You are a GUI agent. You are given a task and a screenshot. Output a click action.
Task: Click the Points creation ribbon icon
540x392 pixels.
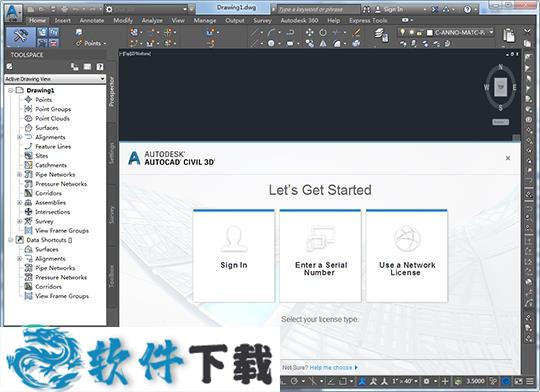79,43
